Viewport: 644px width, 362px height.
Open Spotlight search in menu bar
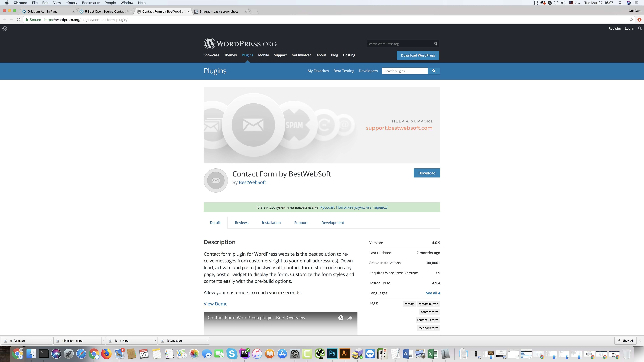620,3
